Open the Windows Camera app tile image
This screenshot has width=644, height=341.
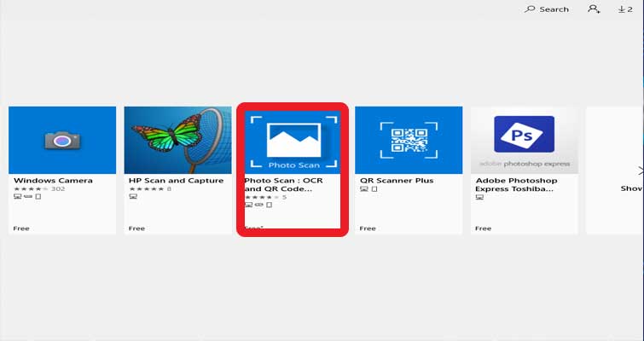pos(62,141)
